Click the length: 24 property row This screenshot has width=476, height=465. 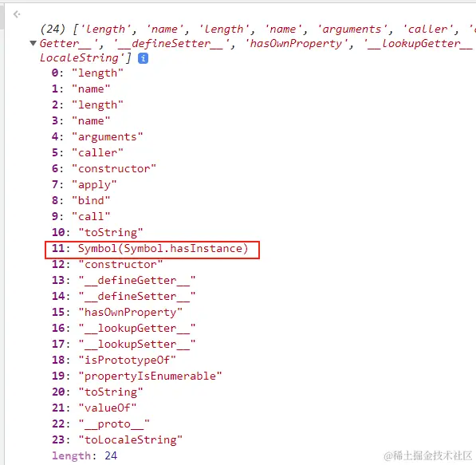coord(85,455)
